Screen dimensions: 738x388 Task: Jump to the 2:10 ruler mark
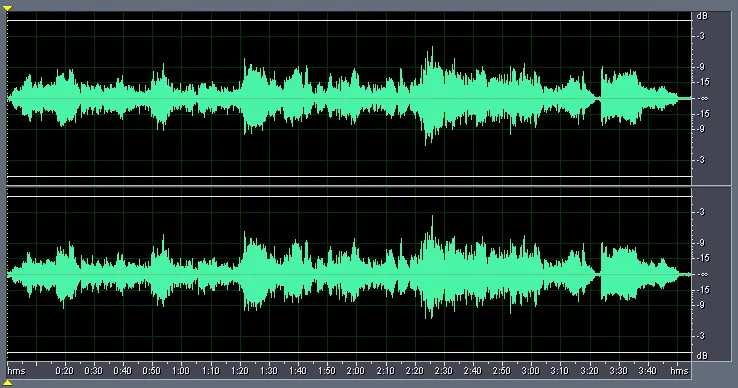pyautogui.click(x=385, y=371)
